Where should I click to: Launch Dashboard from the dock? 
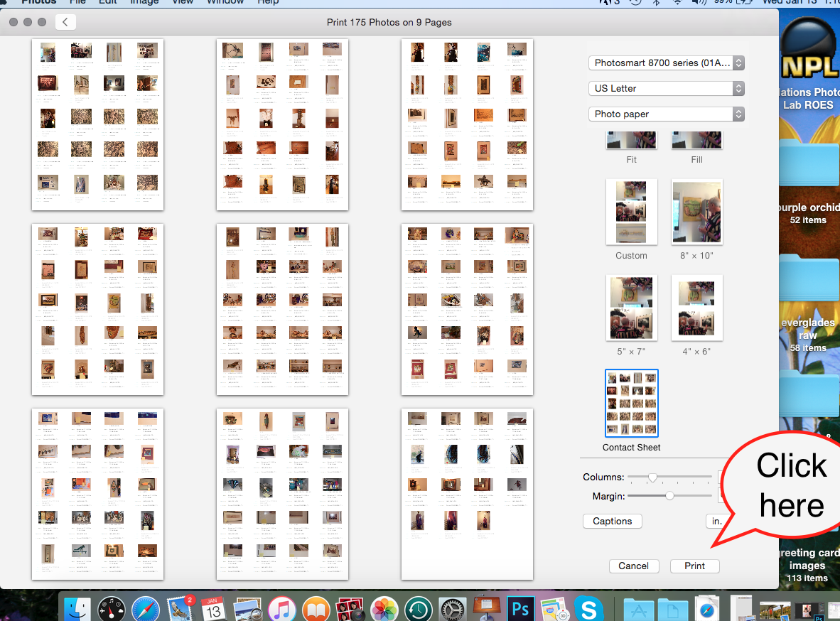coord(112,609)
